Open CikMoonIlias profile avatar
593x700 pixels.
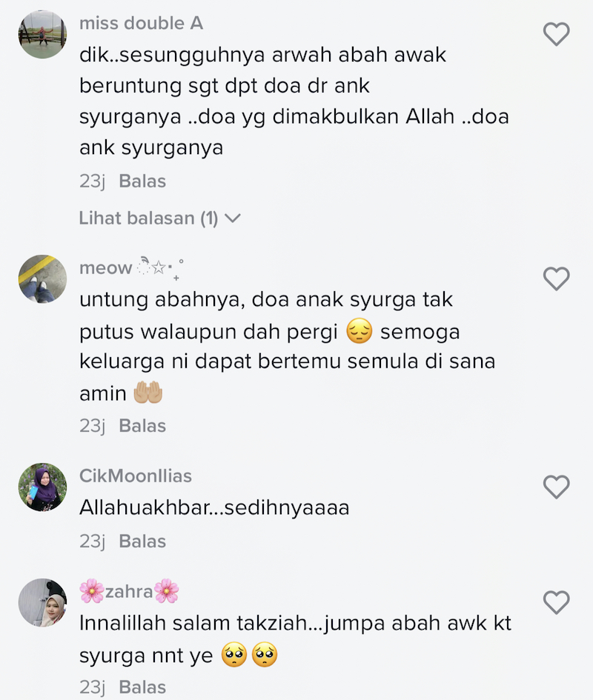[42, 487]
